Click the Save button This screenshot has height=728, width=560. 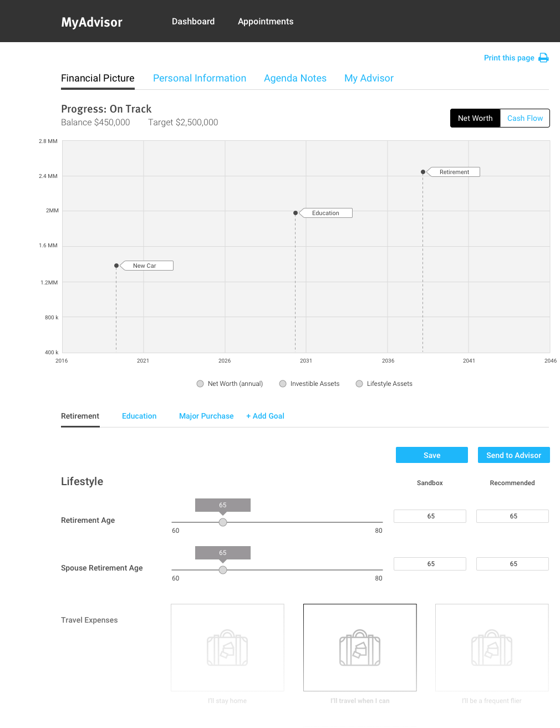click(432, 455)
